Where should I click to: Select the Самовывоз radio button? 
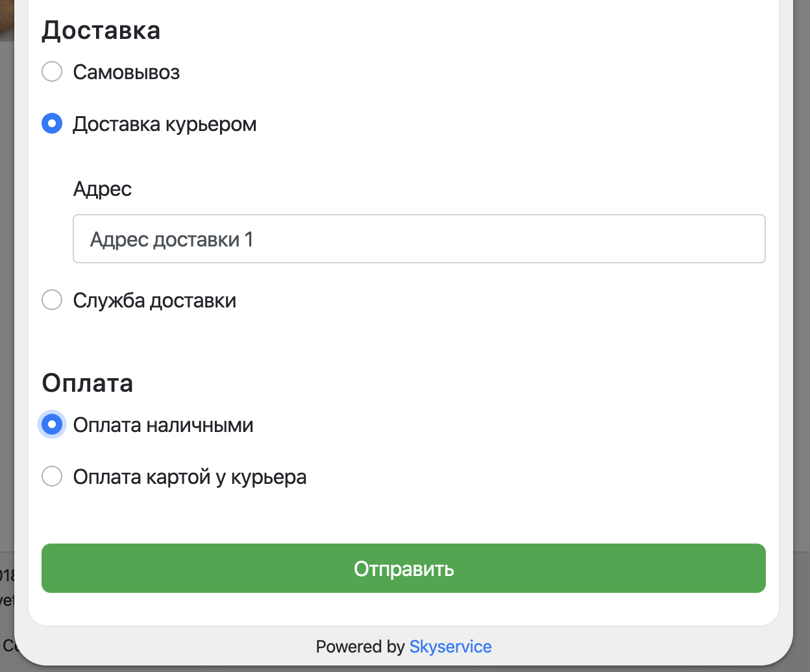pos(52,71)
